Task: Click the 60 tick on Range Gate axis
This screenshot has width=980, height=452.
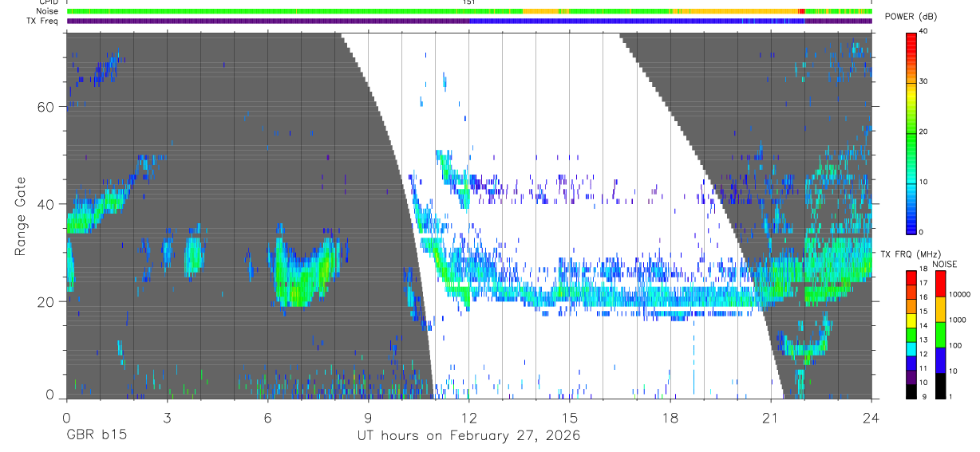Action: (x=46, y=107)
